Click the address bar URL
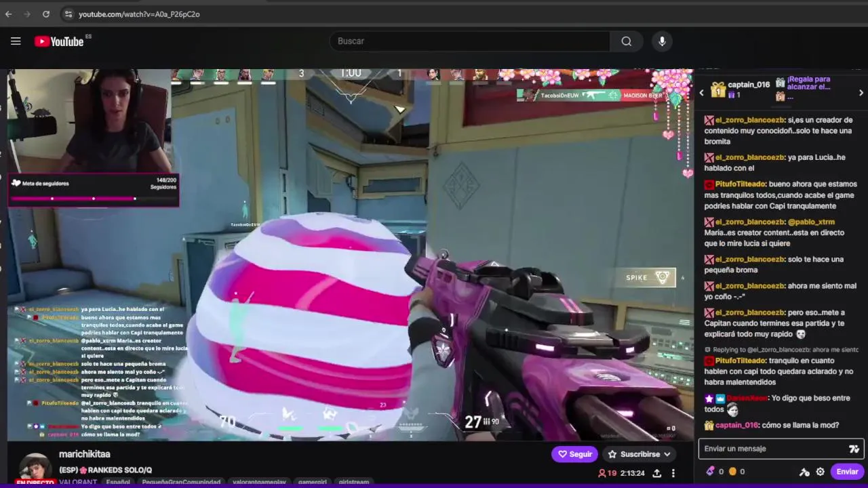868x488 pixels. 139,14
